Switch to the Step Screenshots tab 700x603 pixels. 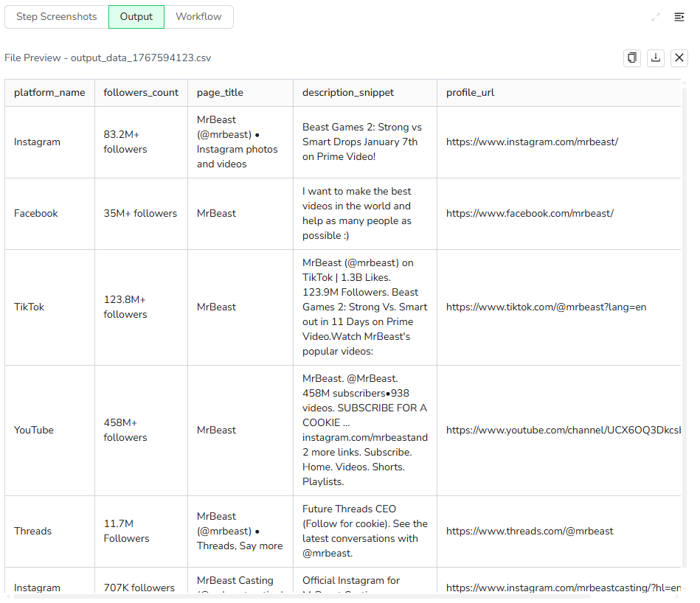coord(56,16)
